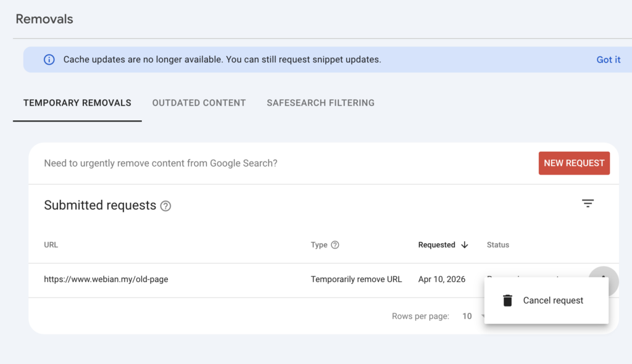632x364 pixels.
Task: Click the trash icon in the popup menu
Action: (507, 300)
